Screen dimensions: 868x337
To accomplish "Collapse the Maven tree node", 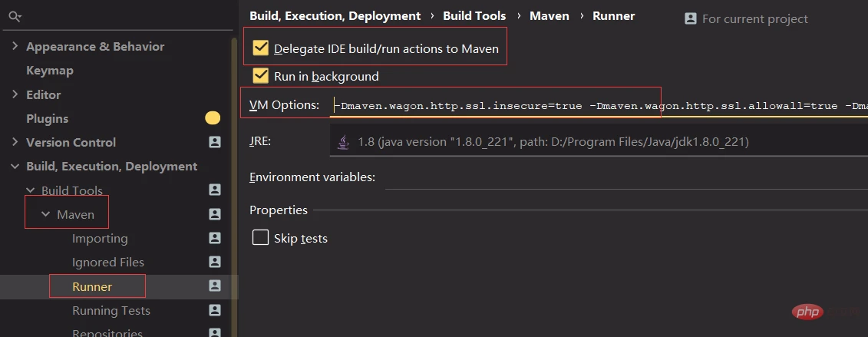I will coord(45,214).
